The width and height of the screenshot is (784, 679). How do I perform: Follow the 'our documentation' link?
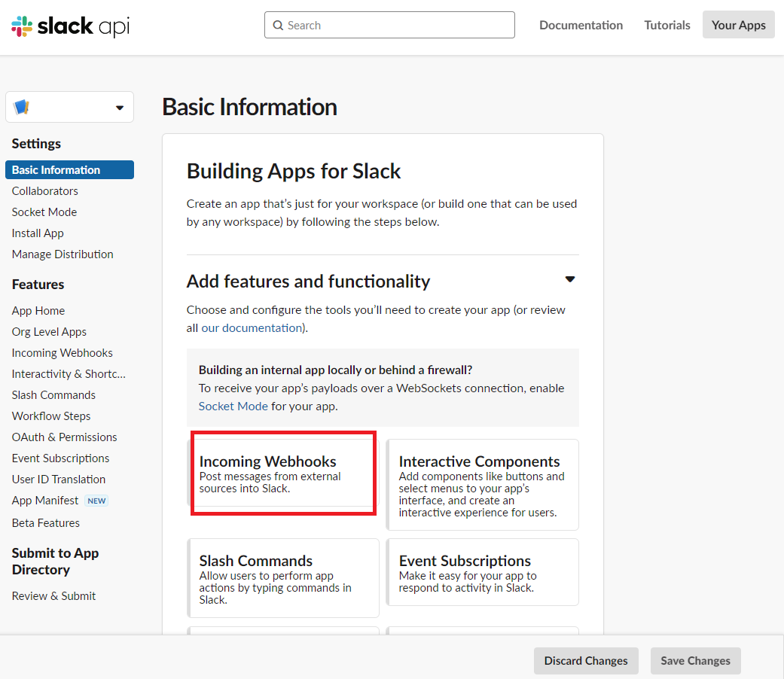click(252, 328)
